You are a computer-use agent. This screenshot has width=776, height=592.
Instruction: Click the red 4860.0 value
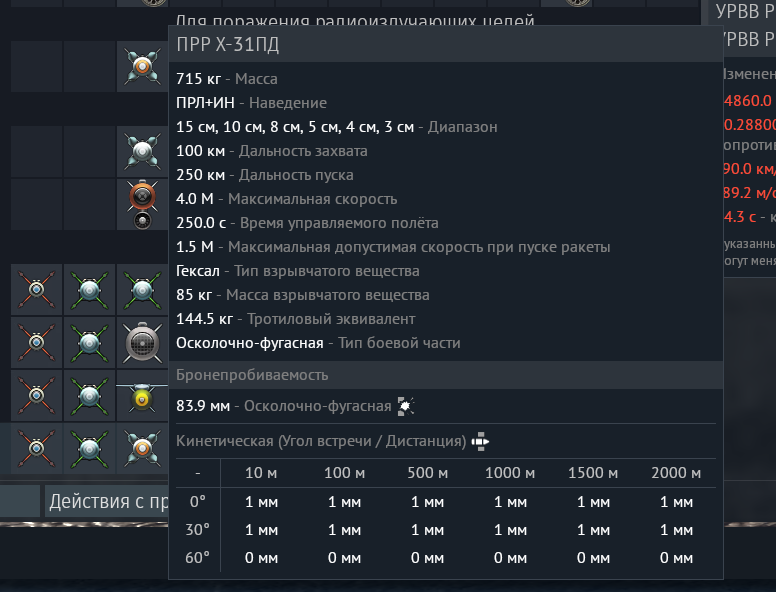748,100
